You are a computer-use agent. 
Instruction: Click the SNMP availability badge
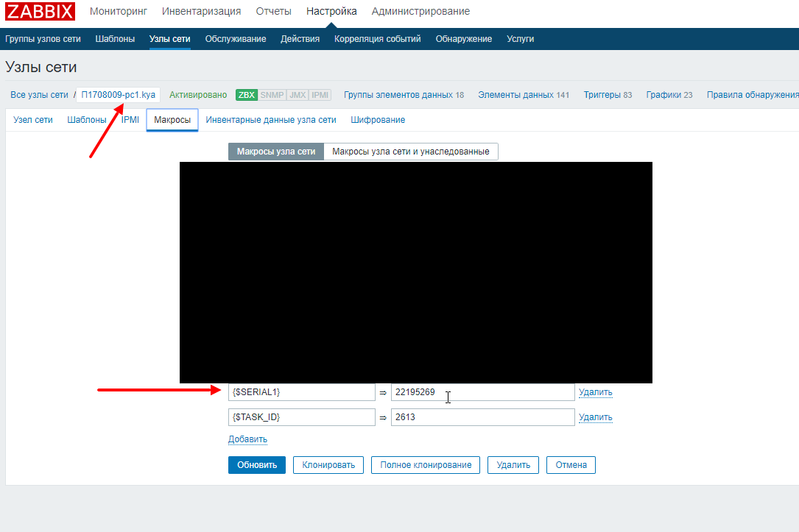(272, 95)
